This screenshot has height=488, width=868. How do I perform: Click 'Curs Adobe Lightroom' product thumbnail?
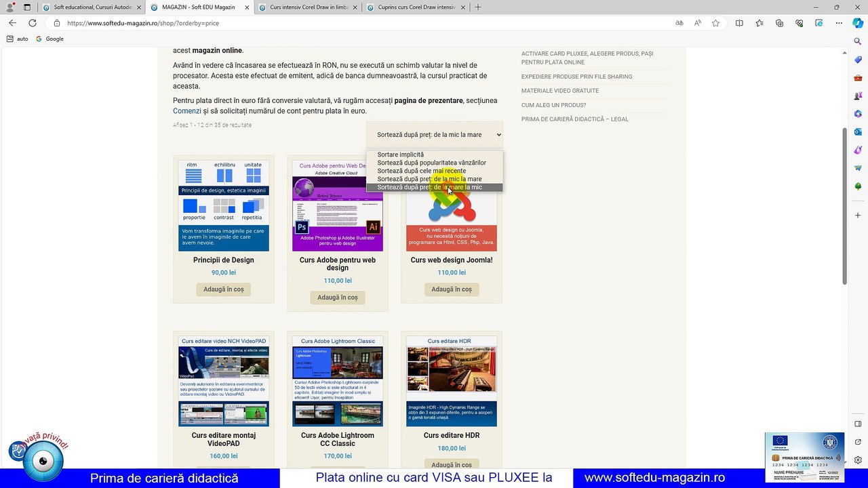click(x=338, y=382)
